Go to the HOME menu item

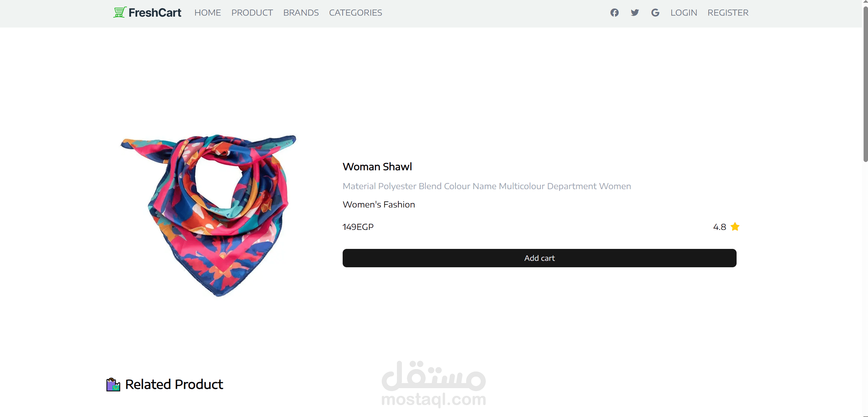pos(207,13)
